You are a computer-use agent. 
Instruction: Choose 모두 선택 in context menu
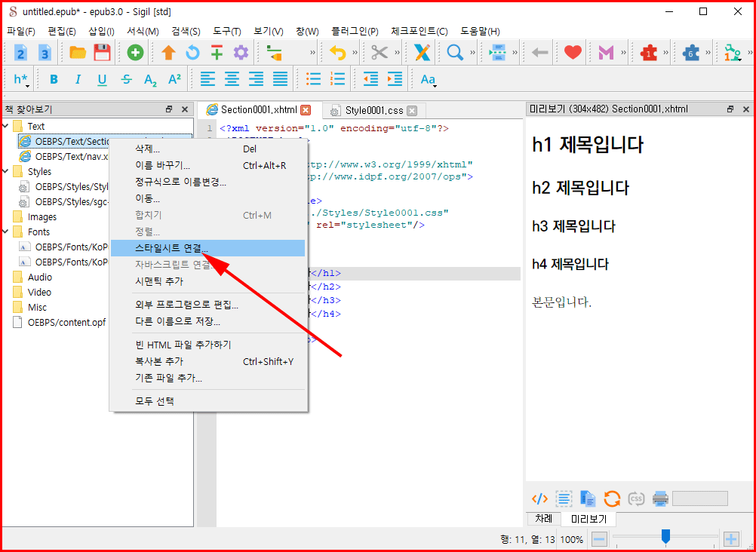click(x=207, y=400)
